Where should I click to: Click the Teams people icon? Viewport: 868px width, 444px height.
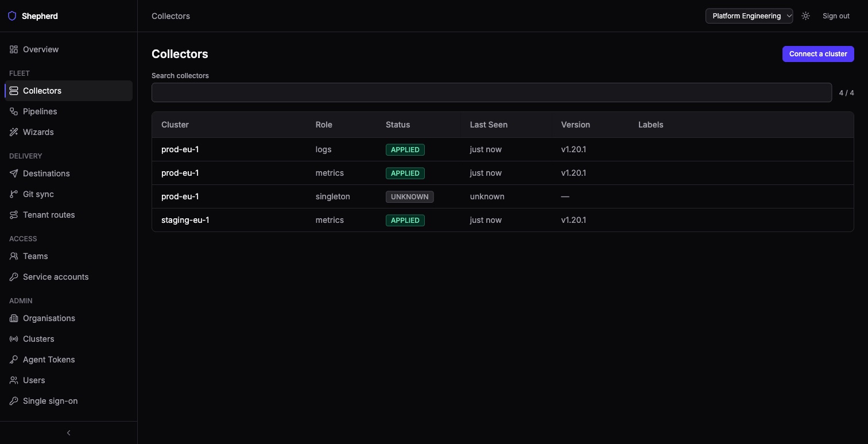point(14,256)
